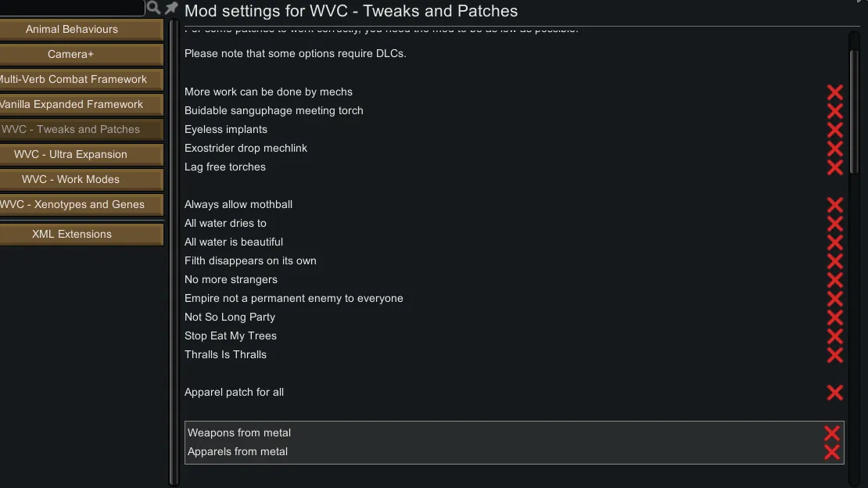Image resolution: width=868 pixels, height=488 pixels.
Task: Enable 'Lag free torches' setting
Action: (x=834, y=167)
